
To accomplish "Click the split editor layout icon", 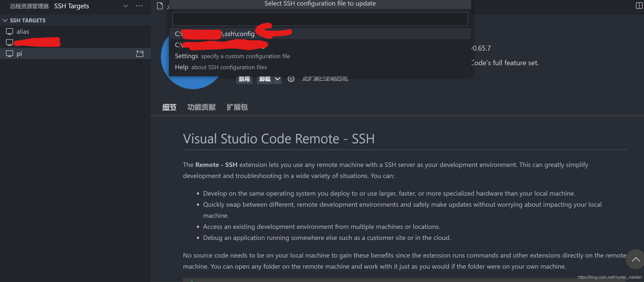I will click(x=639, y=6).
